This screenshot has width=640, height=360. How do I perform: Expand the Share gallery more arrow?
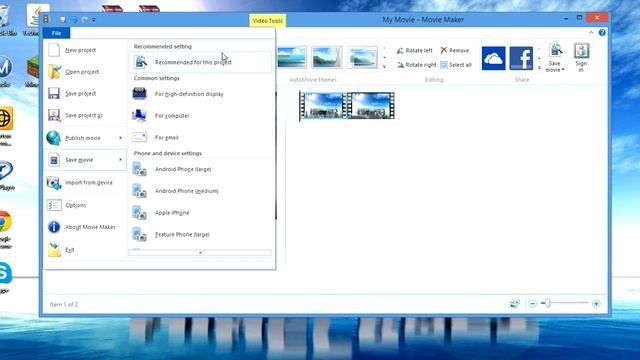[x=539, y=67]
